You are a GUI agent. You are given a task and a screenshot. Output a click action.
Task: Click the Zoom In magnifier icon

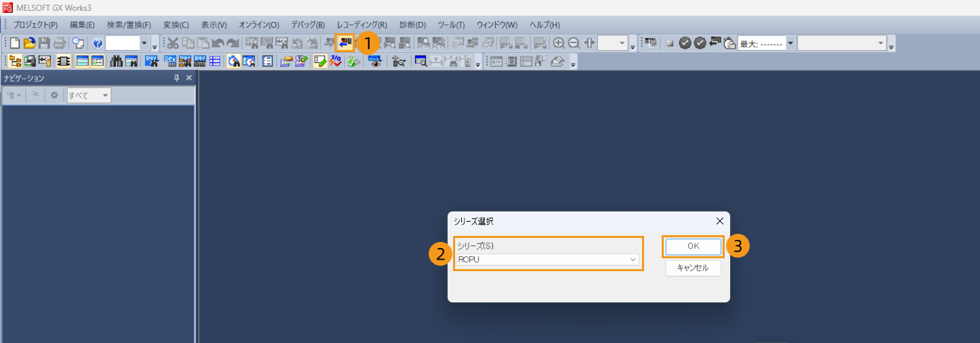point(559,43)
